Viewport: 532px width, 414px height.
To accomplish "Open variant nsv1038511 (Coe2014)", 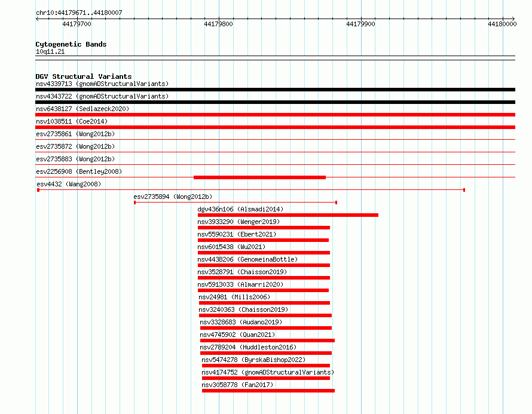I will click(72, 121).
